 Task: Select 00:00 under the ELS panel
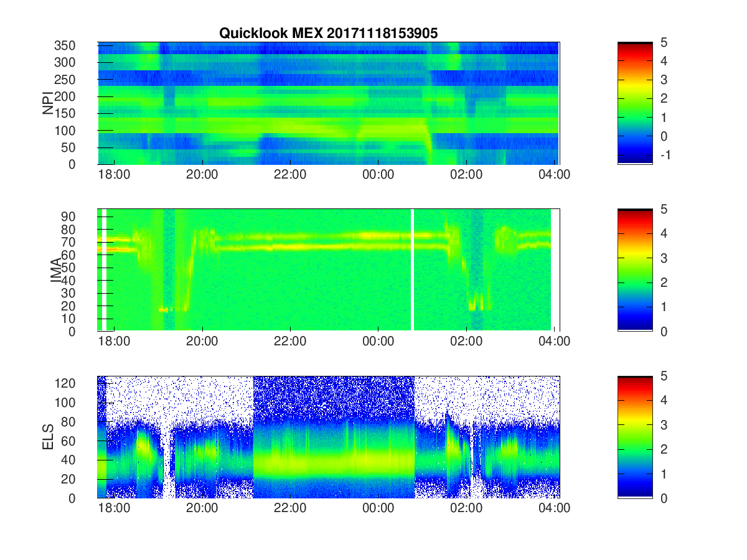point(378,508)
